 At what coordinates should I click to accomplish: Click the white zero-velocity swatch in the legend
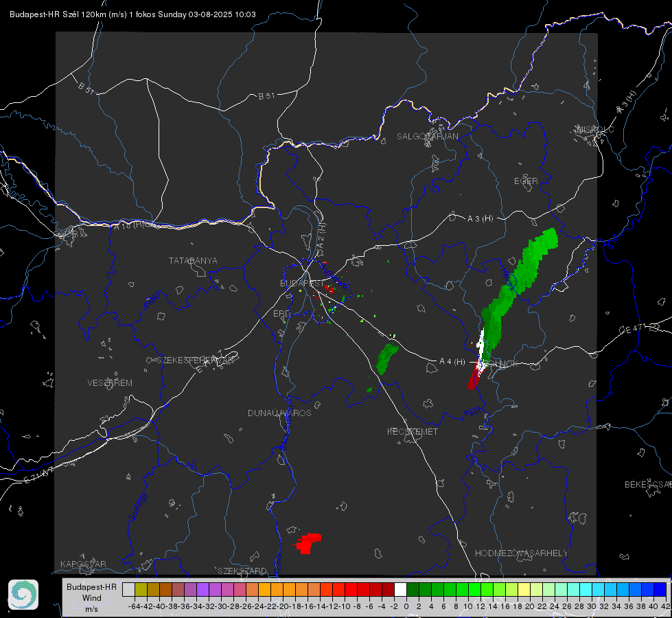click(400, 589)
